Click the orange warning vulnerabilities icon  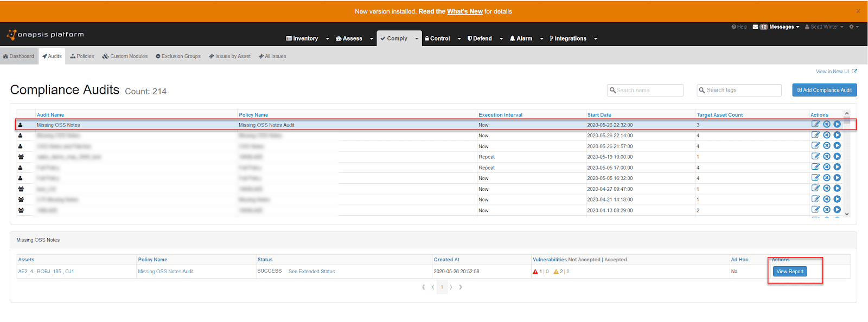556,272
